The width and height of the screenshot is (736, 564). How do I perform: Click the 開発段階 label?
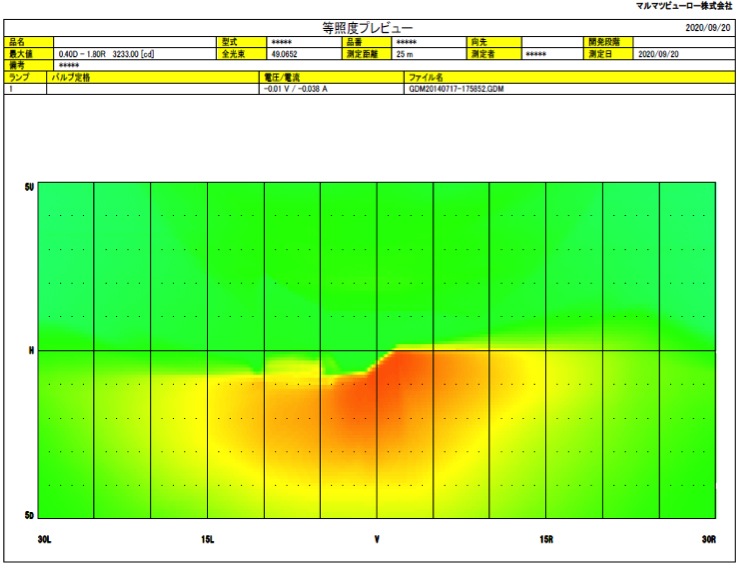click(604, 42)
